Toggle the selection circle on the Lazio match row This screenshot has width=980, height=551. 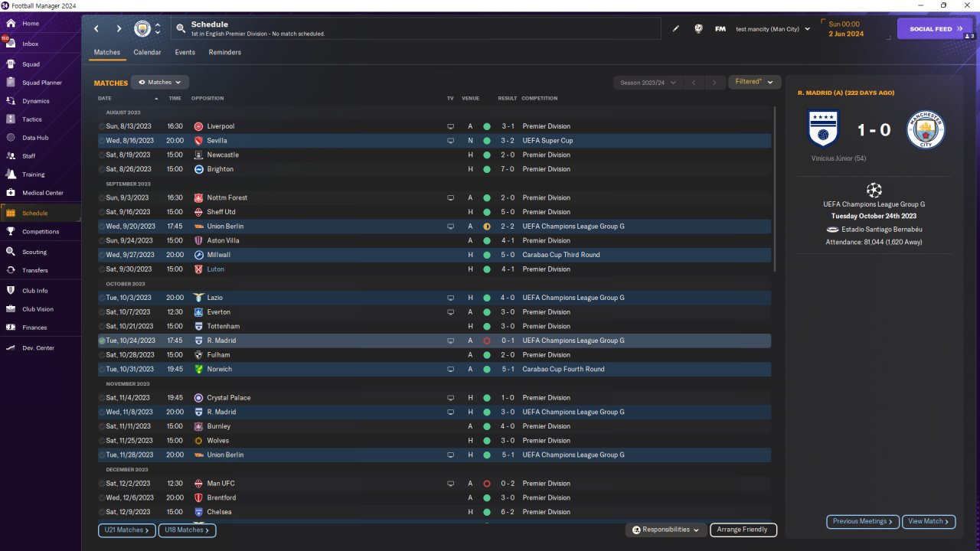coord(102,298)
